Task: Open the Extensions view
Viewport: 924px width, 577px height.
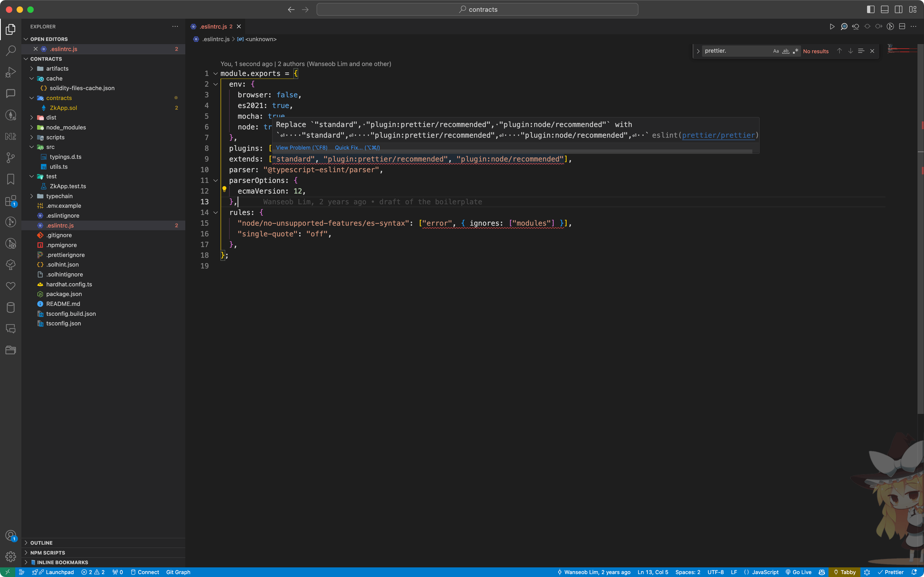Action: pos(11,201)
